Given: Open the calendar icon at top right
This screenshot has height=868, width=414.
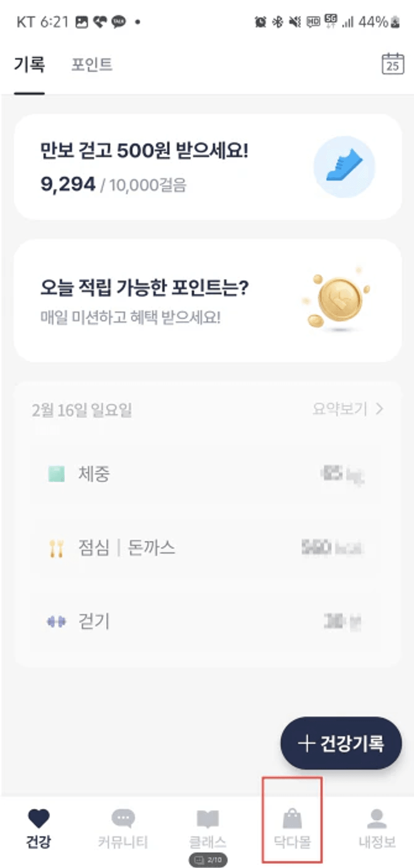Looking at the screenshot, I should coord(392,64).
